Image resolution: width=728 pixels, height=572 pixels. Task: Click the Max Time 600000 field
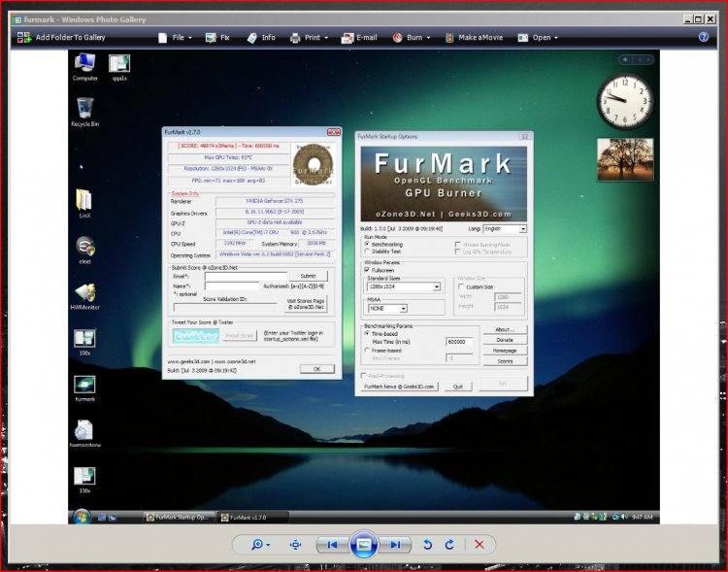[459, 342]
